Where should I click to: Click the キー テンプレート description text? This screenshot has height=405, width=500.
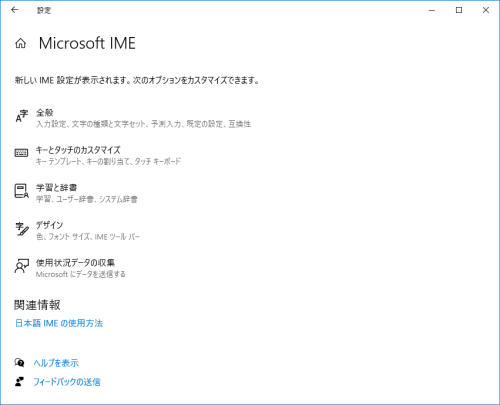coord(108,162)
